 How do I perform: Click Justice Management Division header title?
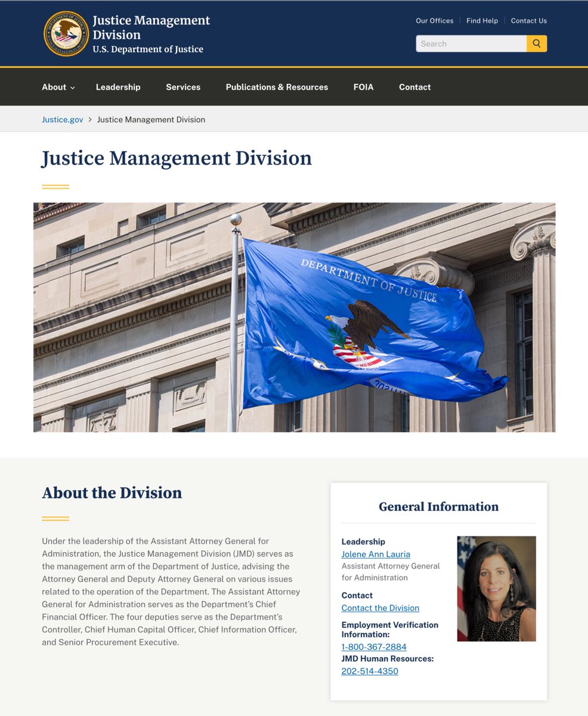(151, 27)
